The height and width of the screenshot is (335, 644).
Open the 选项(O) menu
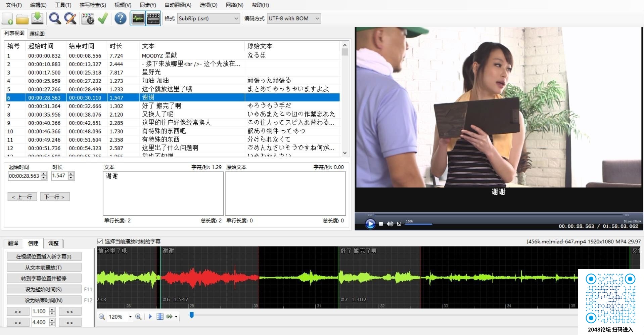click(x=209, y=5)
